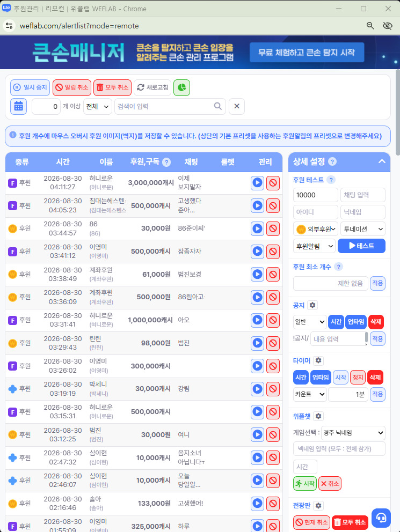This screenshot has height=532, width=400.
Task: Cancel the 1,000,000캐시 허니로운 alert
Action: 273,320
